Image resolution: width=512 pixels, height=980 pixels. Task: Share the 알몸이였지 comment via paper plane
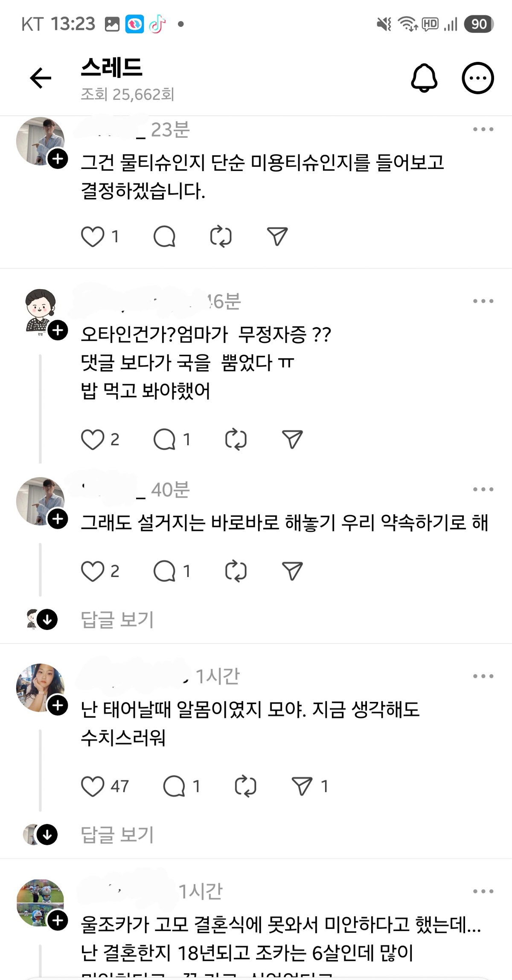point(302,786)
